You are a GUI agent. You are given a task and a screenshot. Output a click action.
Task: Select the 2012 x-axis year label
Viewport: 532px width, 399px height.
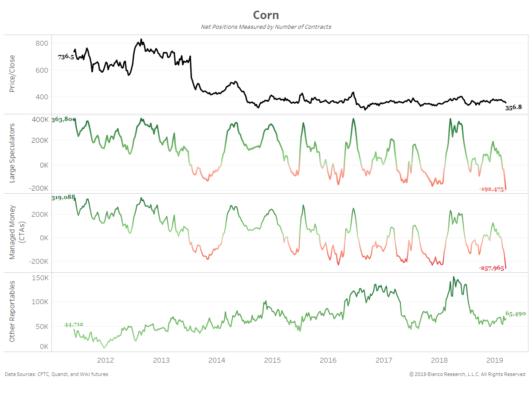(x=106, y=360)
